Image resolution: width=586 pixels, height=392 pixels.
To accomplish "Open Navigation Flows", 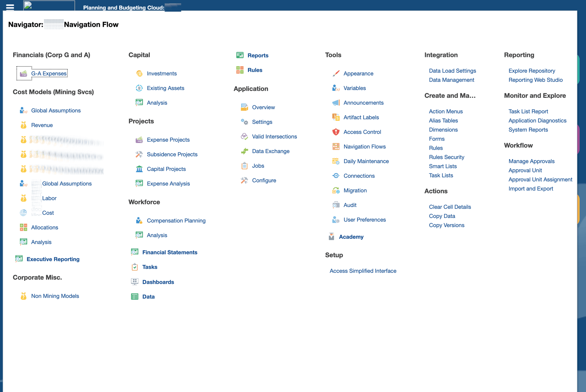I will coord(365,146).
